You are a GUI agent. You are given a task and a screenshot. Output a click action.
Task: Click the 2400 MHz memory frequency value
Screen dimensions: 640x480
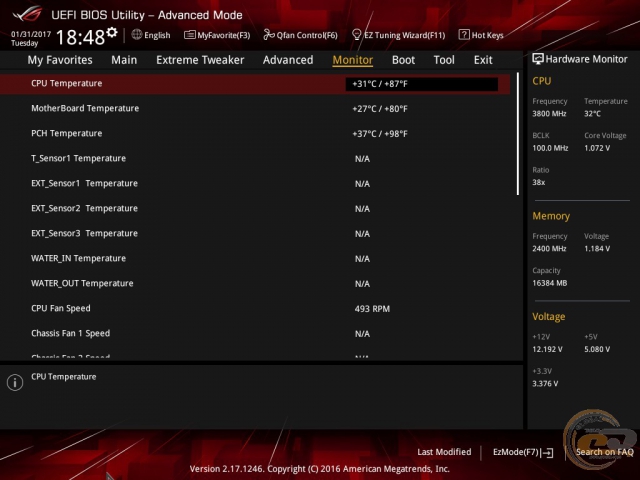pos(549,249)
